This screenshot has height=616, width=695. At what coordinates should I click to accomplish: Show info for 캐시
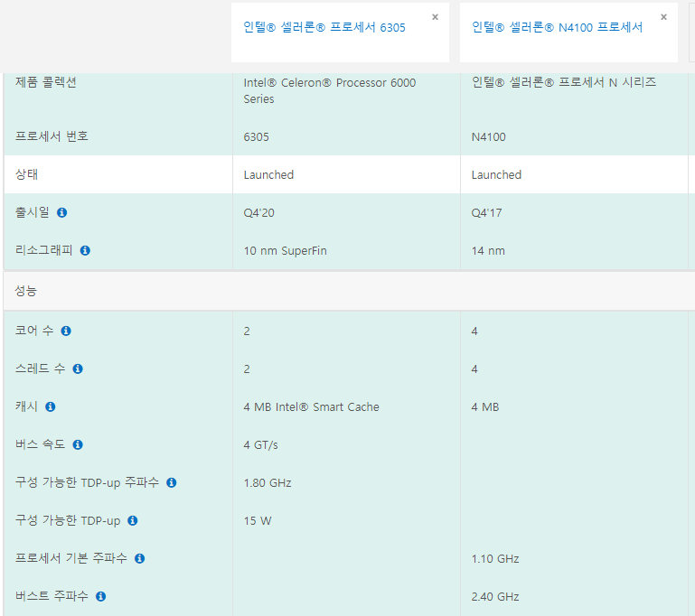50,406
